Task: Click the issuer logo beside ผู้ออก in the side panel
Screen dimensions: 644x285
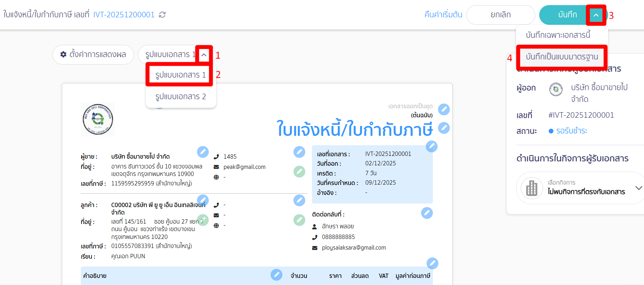Action: pos(556,89)
